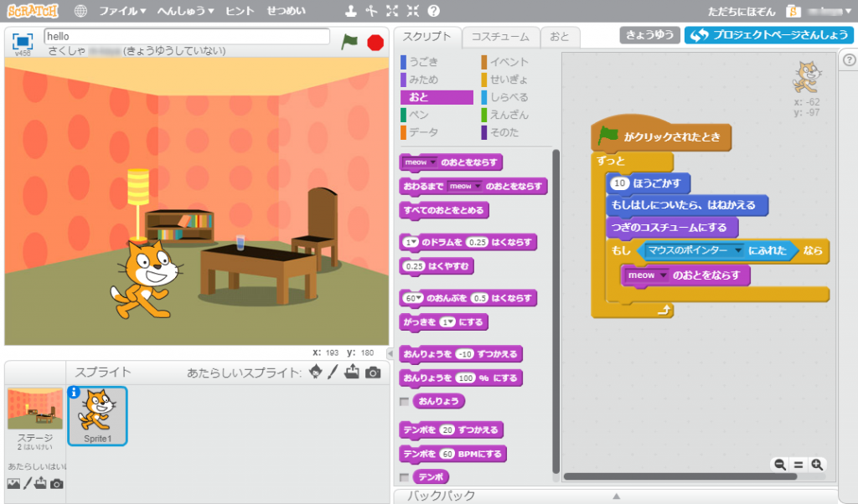Screen dimensions: 858x504
Task: Select the block help question tool
Action: coord(433,11)
